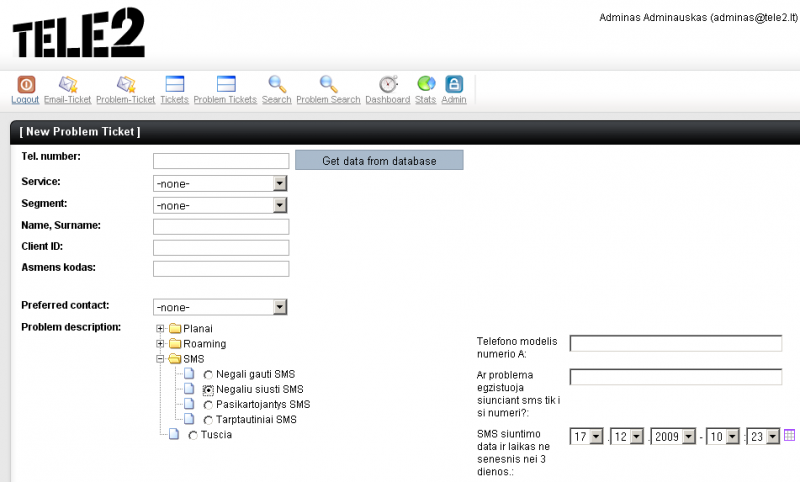The height and width of the screenshot is (482, 800).
Task: Open the Email-Ticket envelope icon
Action: [x=67, y=84]
